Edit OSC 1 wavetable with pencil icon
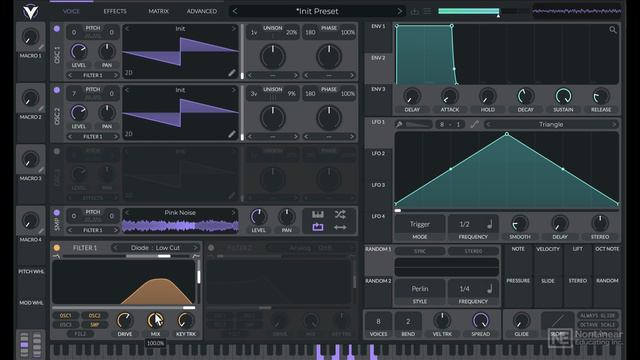 pos(232,73)
